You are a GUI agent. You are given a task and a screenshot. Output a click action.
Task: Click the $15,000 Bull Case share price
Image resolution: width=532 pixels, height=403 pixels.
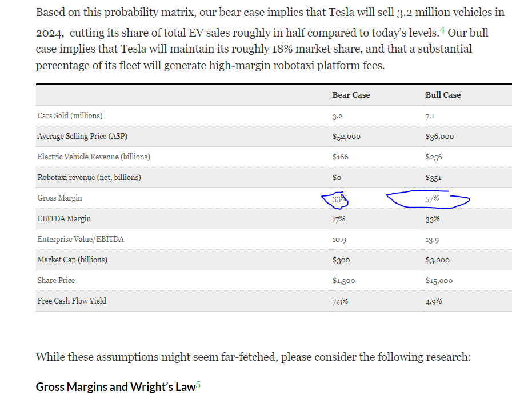439,281
